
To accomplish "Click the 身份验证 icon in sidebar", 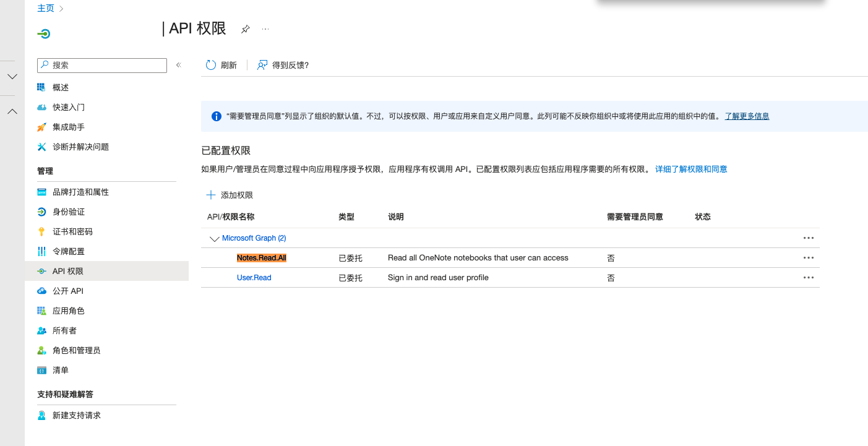I will (x=41, y=212).
